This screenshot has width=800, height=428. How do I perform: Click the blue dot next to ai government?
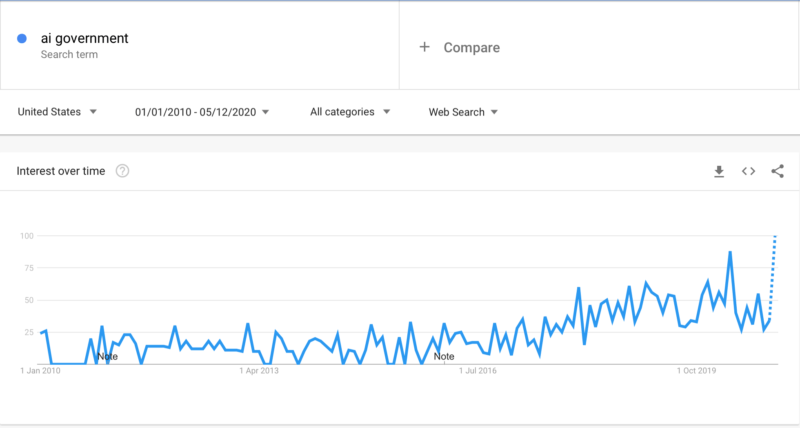[x=22, y=38]
